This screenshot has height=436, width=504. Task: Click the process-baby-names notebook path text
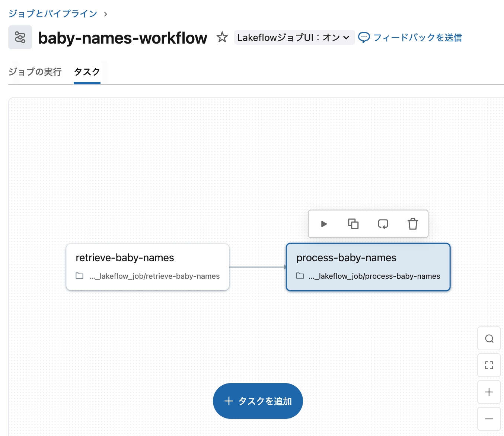pos(374,276)
